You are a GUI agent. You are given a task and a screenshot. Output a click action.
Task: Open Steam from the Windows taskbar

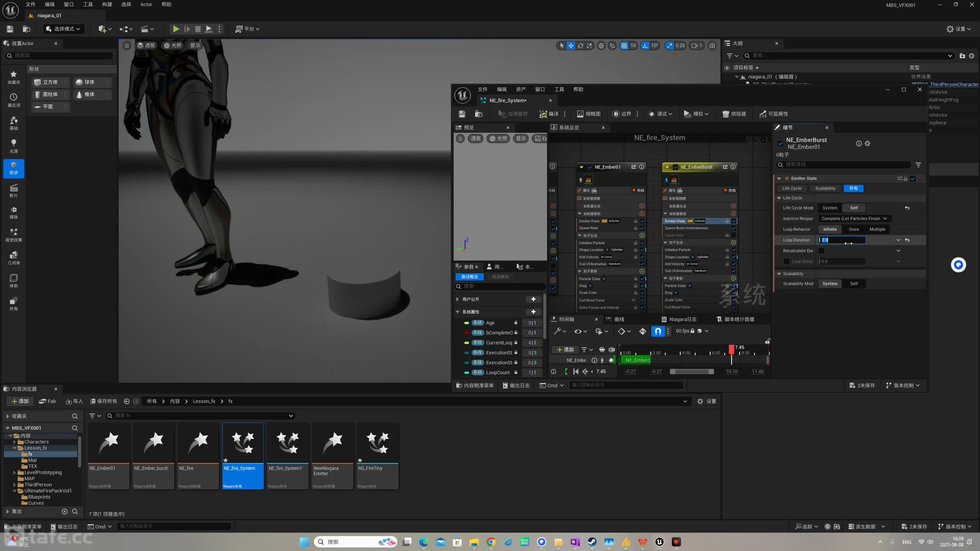coord(592,542)
